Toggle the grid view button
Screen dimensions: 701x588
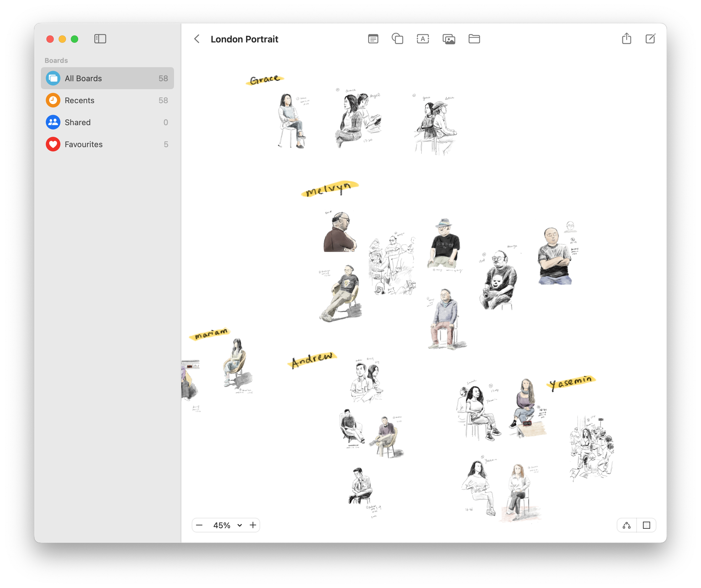click(x=646, y=525)
